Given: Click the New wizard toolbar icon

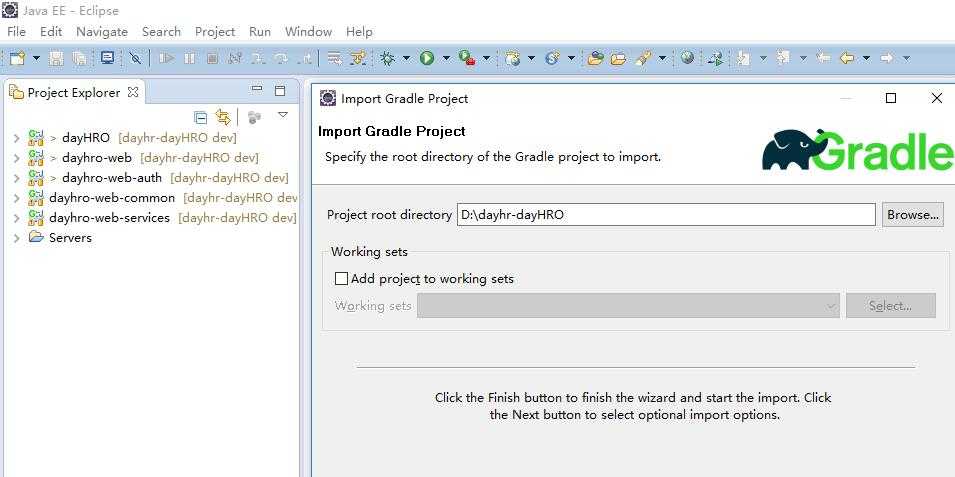Looking at the screenshot, I should [x=16, y=59].
